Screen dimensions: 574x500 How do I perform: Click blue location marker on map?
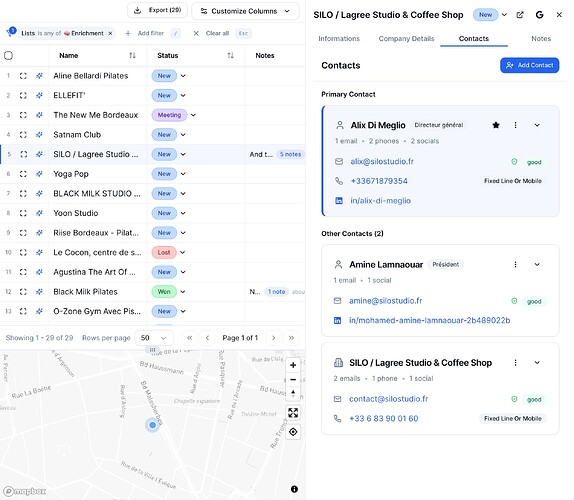point(152,425)
